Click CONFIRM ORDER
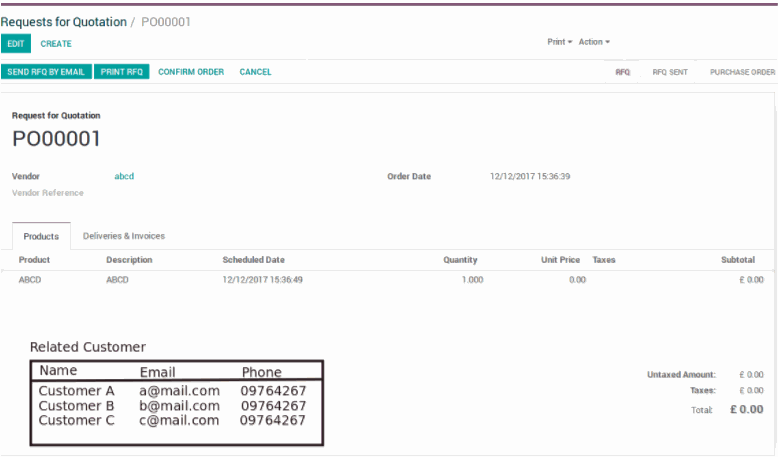Image resolution: width=778 pixels, height=457 pixels. pos(191,72)
